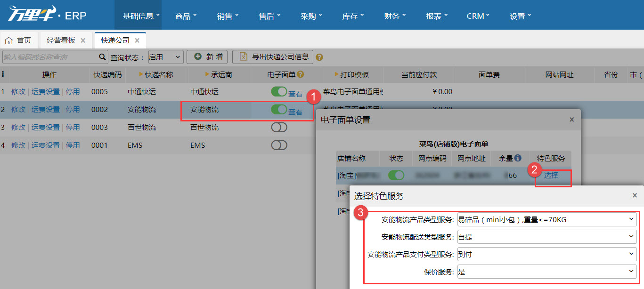Click the 电子面单 column help icon
Viewport: 644px width, 289px height.
[x=300, y=74]
